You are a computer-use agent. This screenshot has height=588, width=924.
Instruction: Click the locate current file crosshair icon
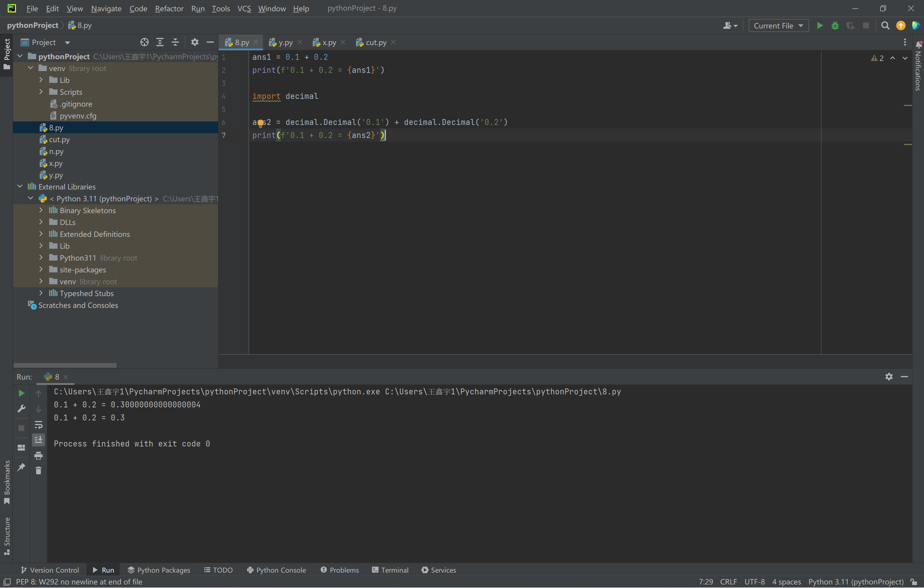click(x=144, y=42)
